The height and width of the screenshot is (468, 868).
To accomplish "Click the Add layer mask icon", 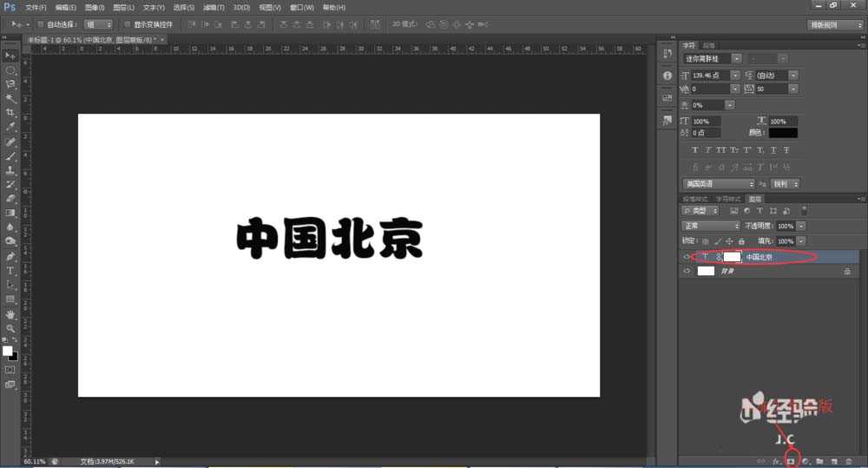I will point(791,461).
